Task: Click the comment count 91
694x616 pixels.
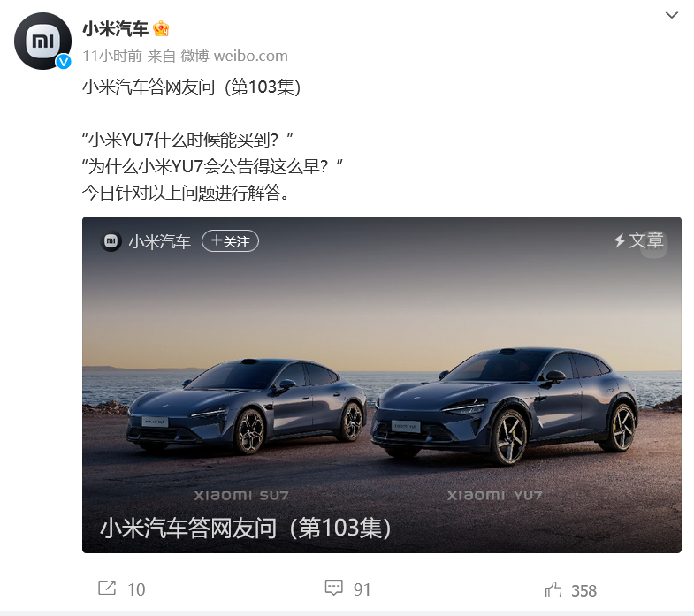Action: click(x=362, y=589)
